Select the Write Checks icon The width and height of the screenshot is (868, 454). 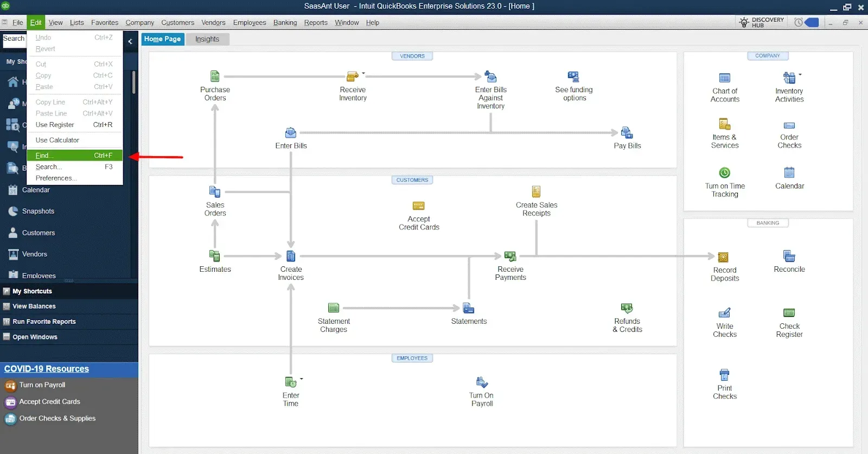click(724, 313)
